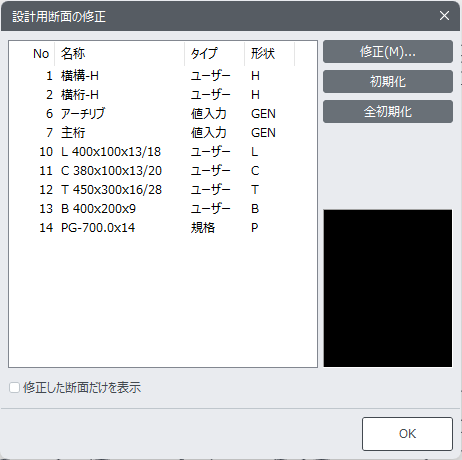The width and height of the screenshot is (462, 460).
Task: Click the 全初期化 button
Action: pos(388,112)
